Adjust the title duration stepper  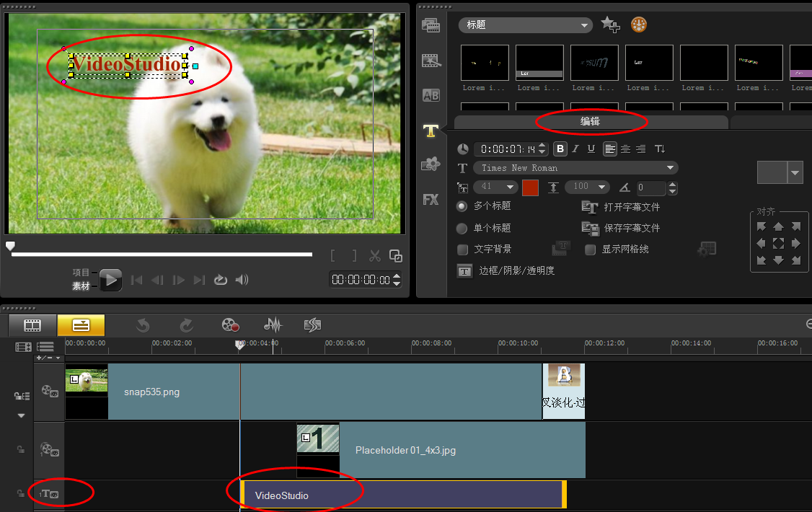coord(542,149)
